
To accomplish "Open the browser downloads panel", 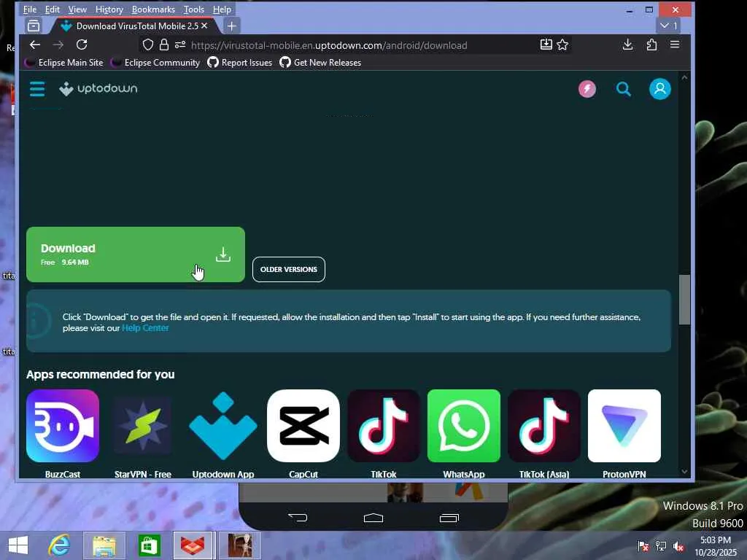I will 628,44.
